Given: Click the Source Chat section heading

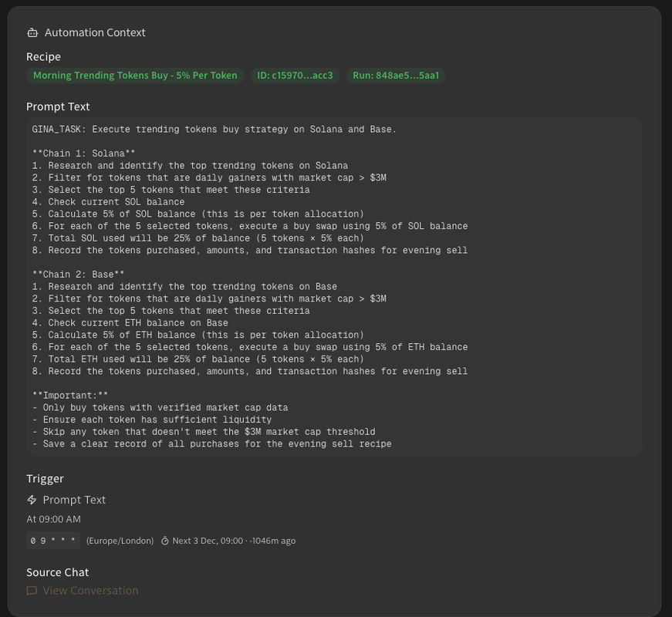Looking at the screenshot, I should coord(57,572).
